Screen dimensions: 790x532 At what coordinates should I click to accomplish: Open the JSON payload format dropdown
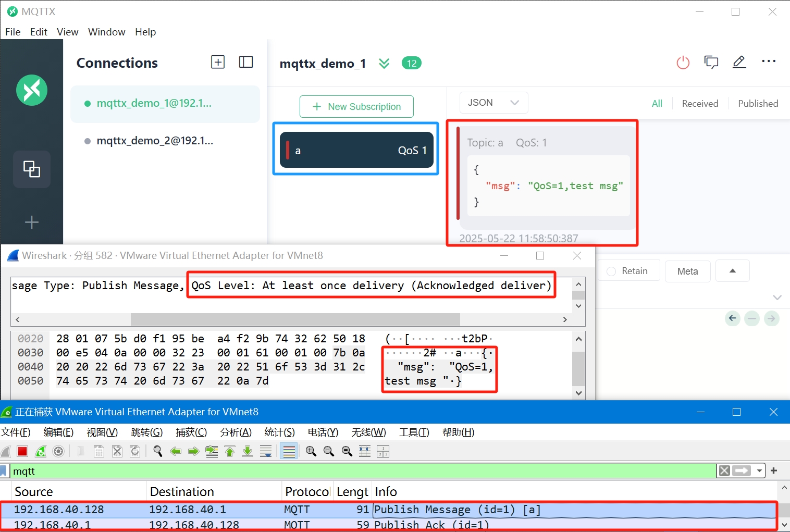[493, 103]
